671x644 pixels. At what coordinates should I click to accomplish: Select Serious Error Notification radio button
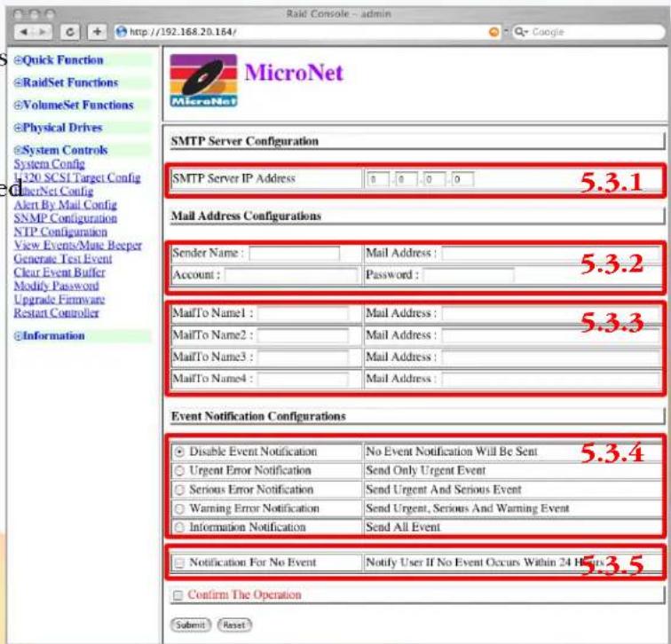[x=179, y=490]
